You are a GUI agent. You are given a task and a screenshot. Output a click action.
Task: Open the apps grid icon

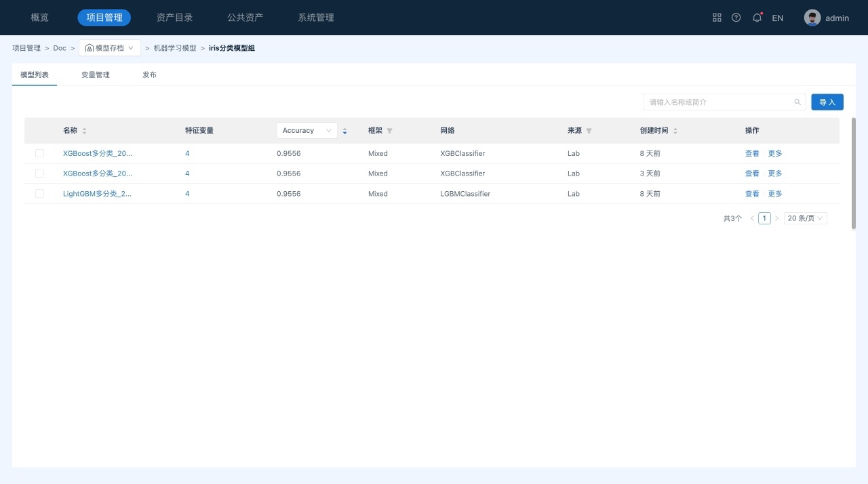[x=717, y=18]
